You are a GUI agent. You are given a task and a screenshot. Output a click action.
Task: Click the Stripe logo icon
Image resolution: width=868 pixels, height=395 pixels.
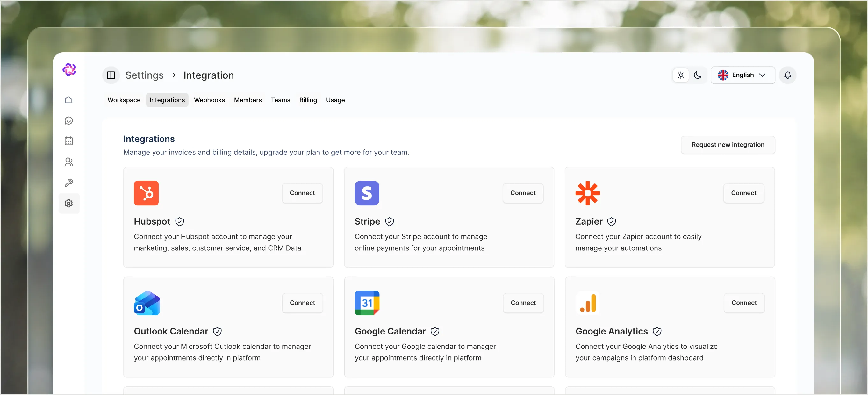(x=367, y=193)
